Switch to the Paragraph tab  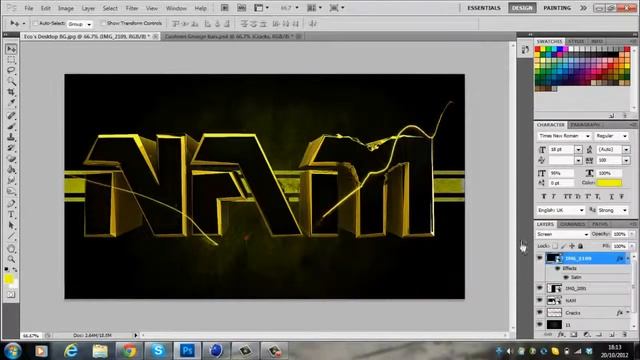(585, 124)
